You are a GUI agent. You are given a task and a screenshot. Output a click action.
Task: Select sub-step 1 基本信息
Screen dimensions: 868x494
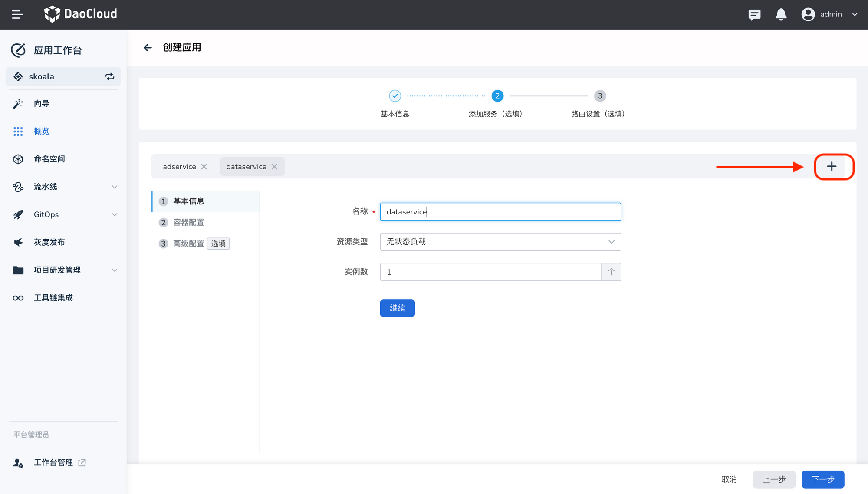click(205, 201)
